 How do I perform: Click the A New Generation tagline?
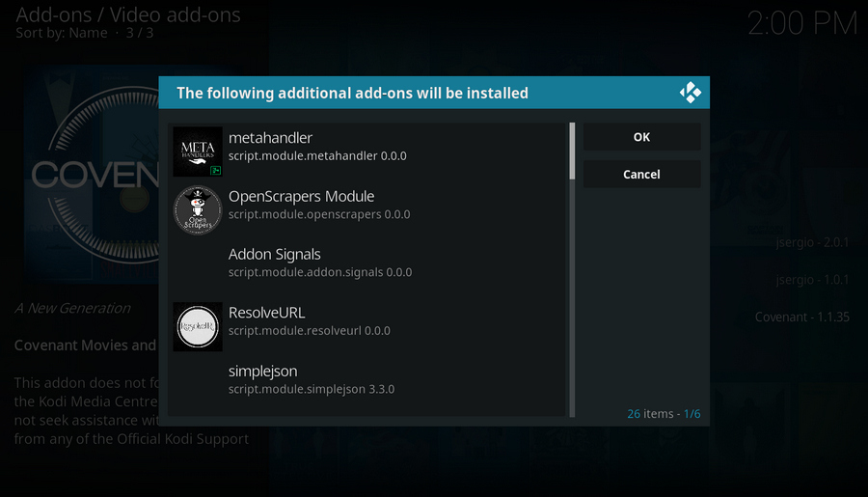click(72, 308)
